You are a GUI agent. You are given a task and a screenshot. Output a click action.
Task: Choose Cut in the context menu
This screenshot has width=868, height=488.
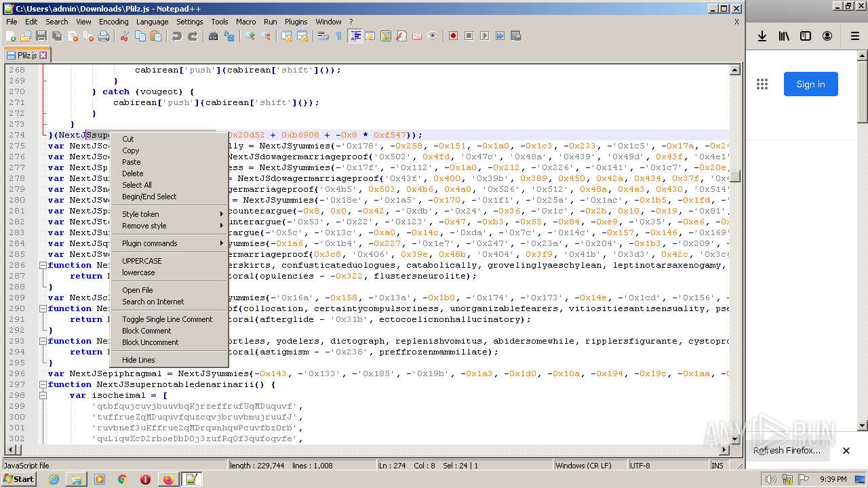[x=169, y=139]
